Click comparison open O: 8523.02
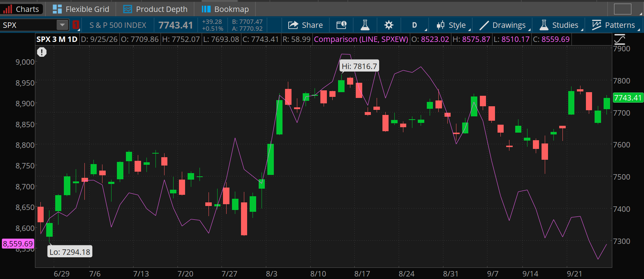644x279 pixels. (x=430, y=39)
